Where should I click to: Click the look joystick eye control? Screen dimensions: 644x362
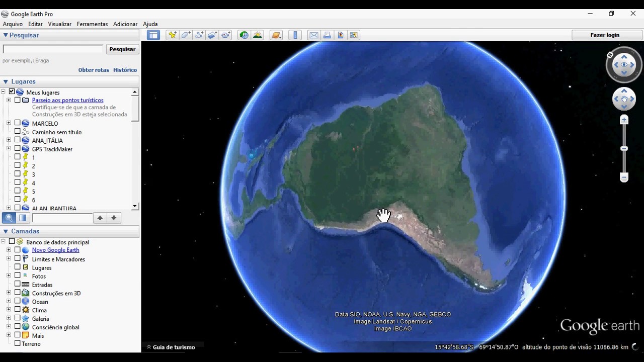[624, 65]
